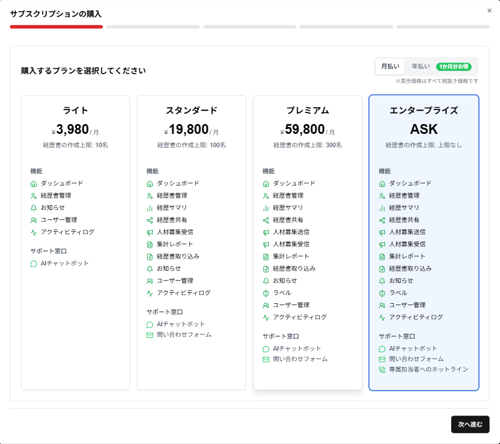
Task: Switch billing to 月払い monthly
Action: pos(390,66)
